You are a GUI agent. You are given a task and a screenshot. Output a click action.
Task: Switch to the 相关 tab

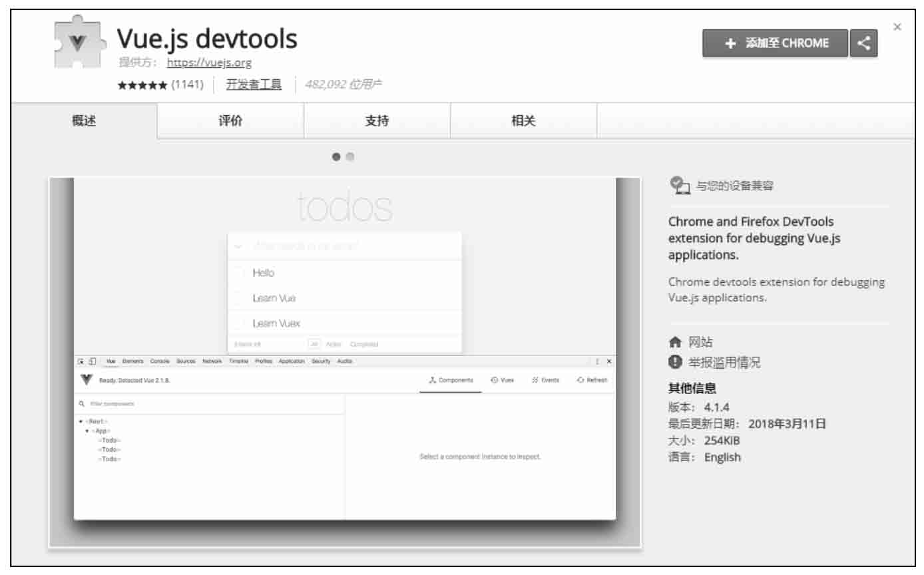523,121
